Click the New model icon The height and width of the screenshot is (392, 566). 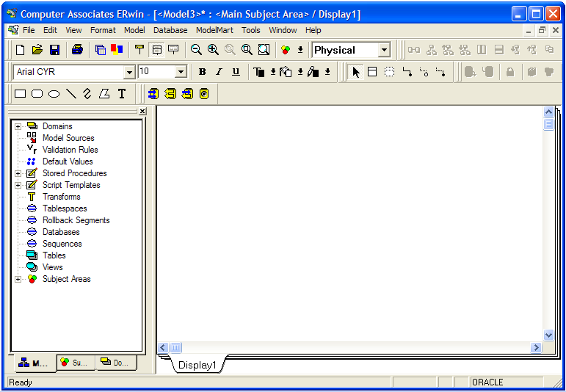pos(21,50)
